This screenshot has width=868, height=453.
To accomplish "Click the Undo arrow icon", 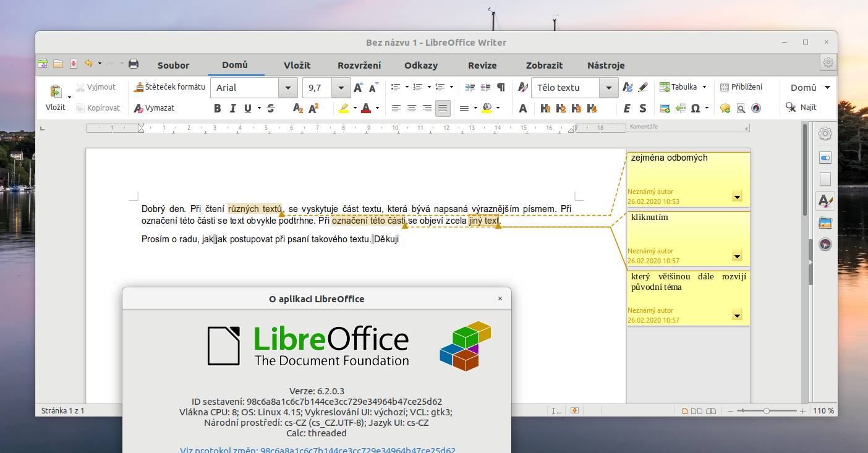I will pos(88,64).
